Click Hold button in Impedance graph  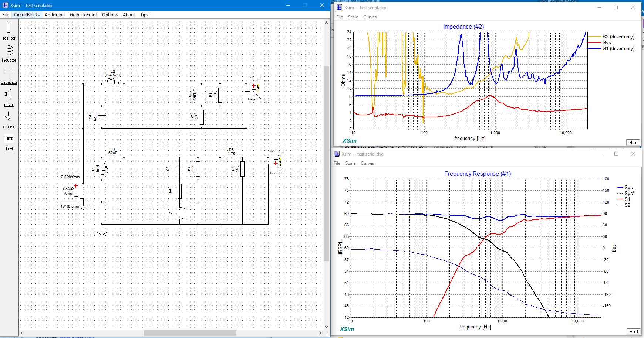(633, 142)
